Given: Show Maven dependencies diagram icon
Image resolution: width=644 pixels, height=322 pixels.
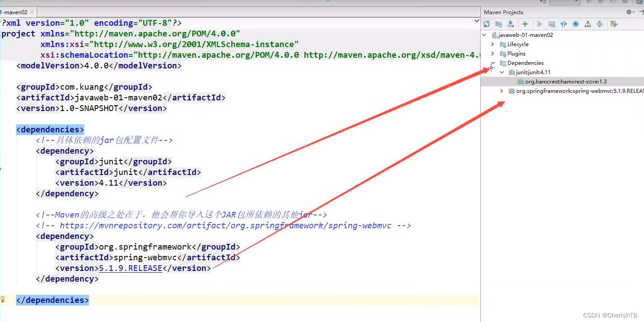Looking at the screenshot, I should [x=588, y=24].
